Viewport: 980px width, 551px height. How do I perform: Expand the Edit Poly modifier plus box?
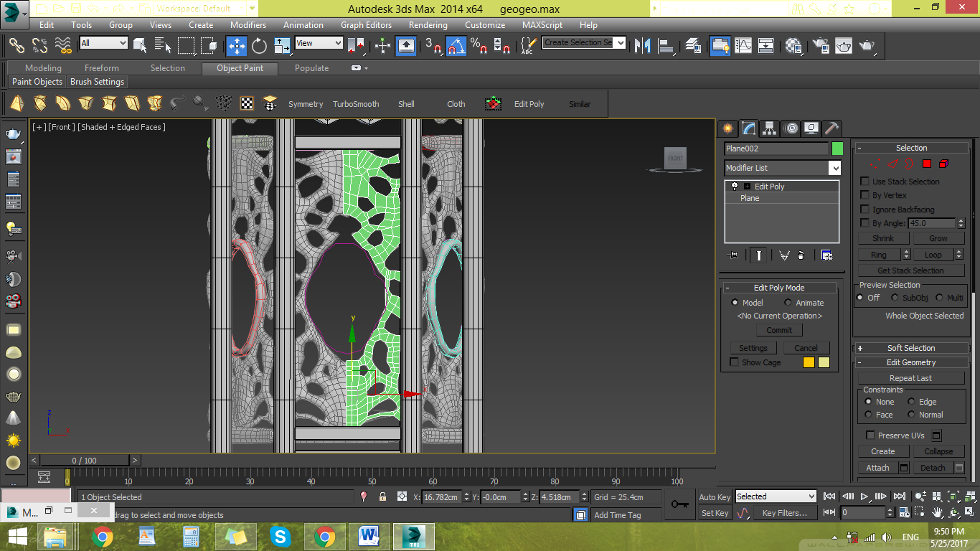click(x=747, y=186)
